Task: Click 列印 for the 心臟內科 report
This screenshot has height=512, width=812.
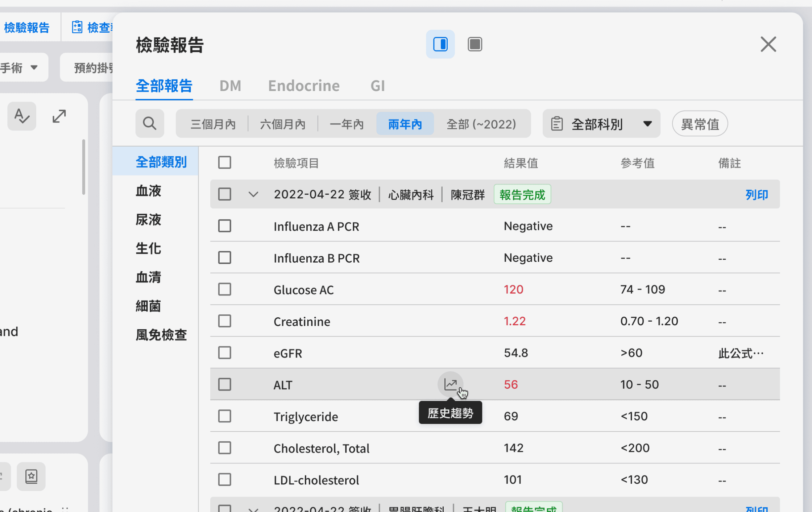Action: (757, 195)
